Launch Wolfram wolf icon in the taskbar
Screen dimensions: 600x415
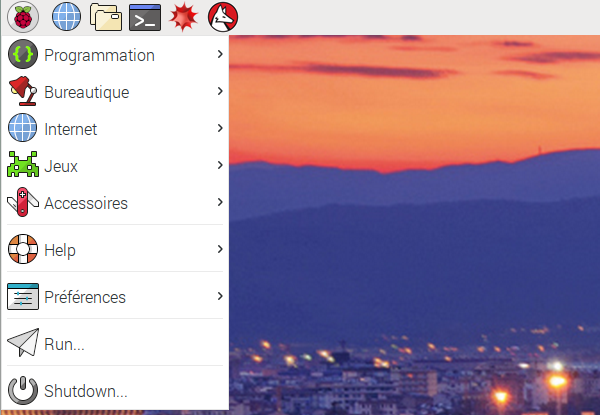click(223, 17)
